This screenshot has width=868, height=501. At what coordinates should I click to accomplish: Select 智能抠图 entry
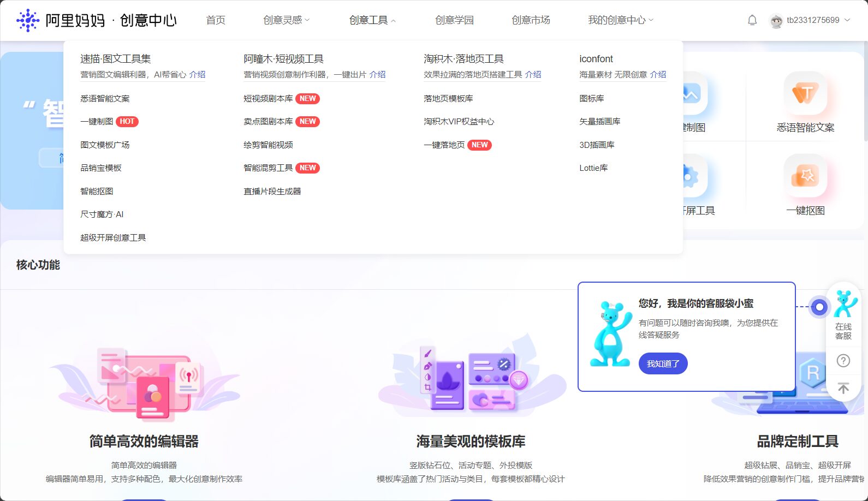click(x=97, y=192)
